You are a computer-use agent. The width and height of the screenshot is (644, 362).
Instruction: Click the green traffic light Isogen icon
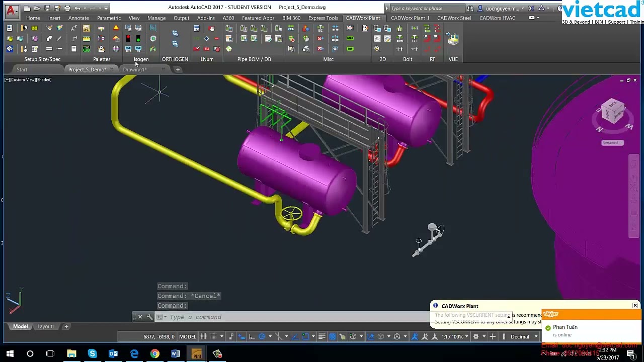coord(138,38)
